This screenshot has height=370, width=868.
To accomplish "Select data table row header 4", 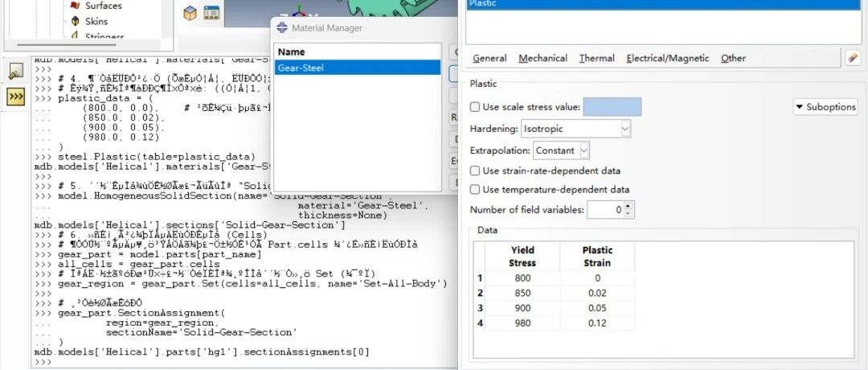I will click(480, 323).
